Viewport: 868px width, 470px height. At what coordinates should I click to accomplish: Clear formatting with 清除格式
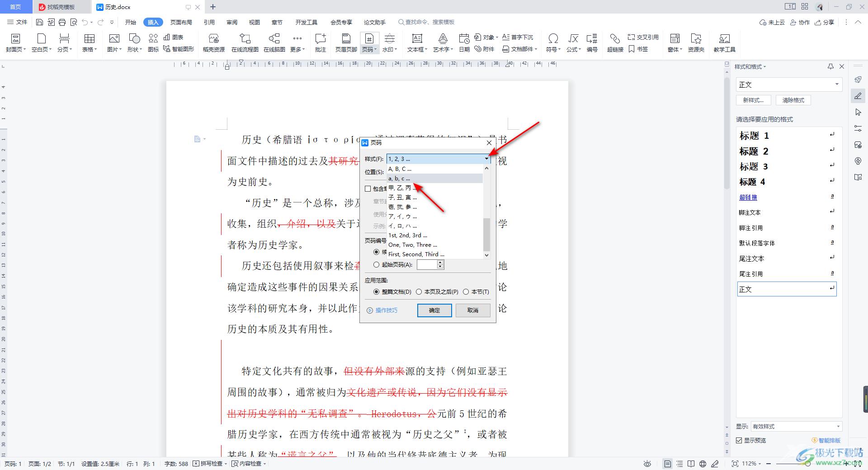click(793, 100)
